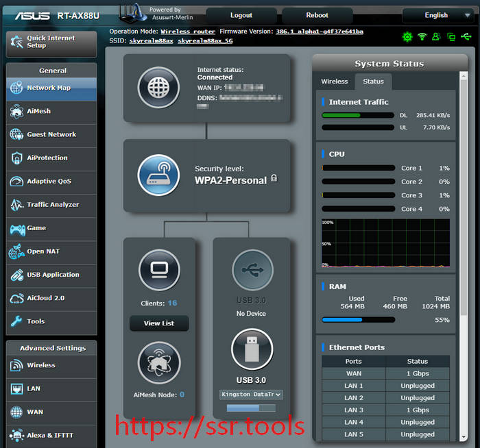The image size is (480, 448).
Task: Click the internet globe status icon
Action: click(158, 88)
